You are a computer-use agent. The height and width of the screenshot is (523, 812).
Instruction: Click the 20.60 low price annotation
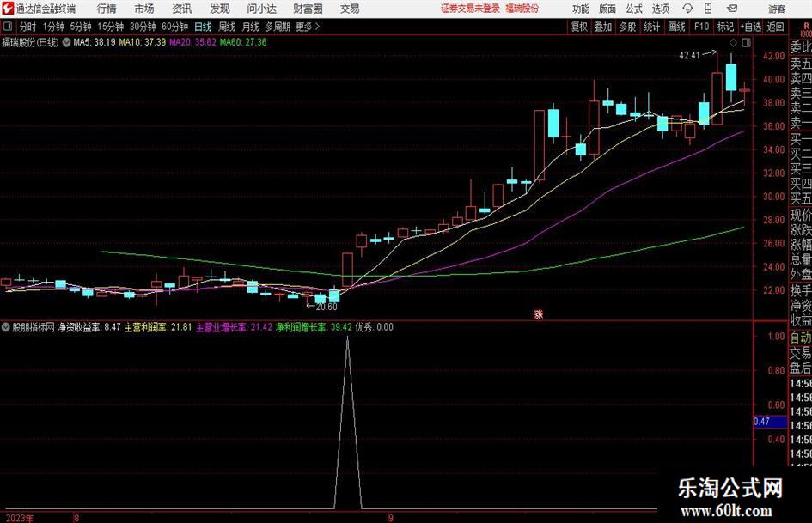(x=327, y=307)
